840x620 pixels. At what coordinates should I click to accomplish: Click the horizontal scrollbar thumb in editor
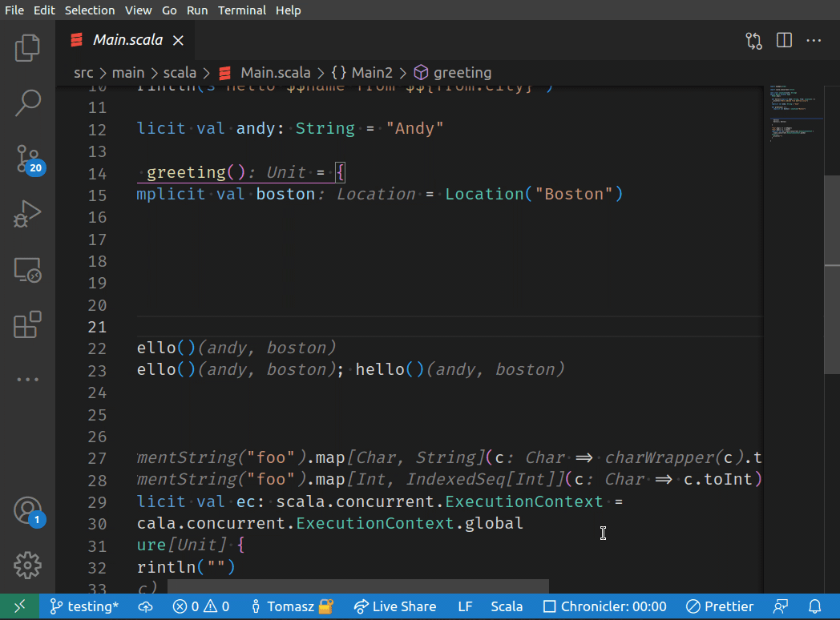[x=357, y=586]
